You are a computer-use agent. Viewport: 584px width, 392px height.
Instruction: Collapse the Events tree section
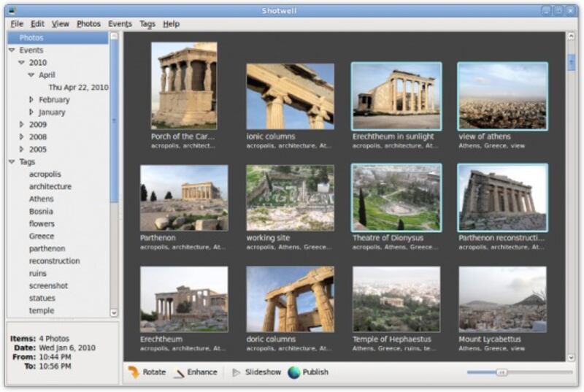pos(12,50)
